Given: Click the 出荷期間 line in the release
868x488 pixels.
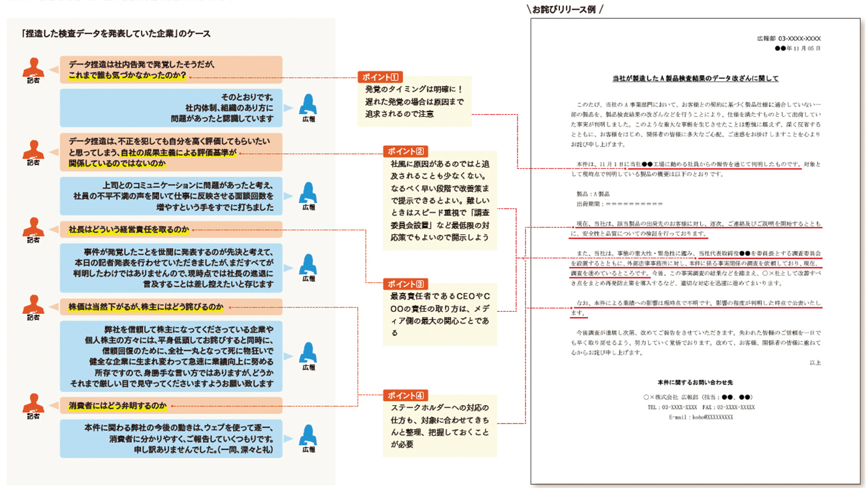Looking at the screenshot, I should [x=619, y=204].
